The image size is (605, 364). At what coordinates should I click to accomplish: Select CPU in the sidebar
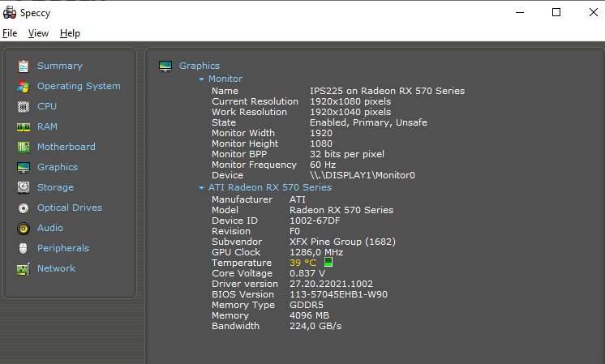(x=47, y=106)
